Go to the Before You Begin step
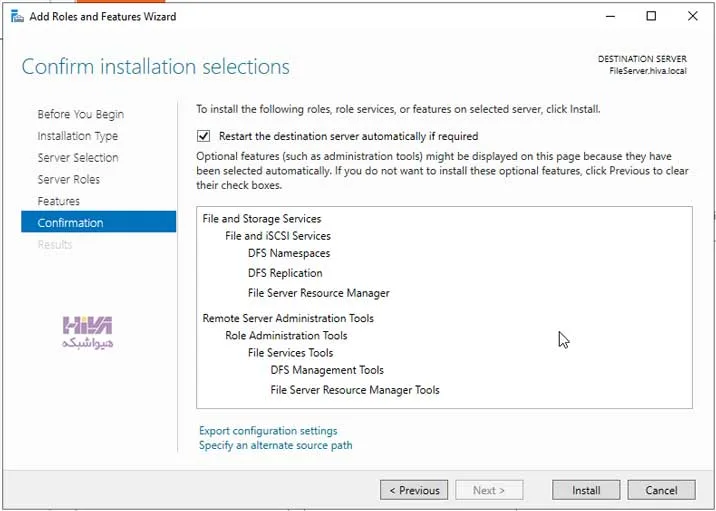 (x=80, y=114)
